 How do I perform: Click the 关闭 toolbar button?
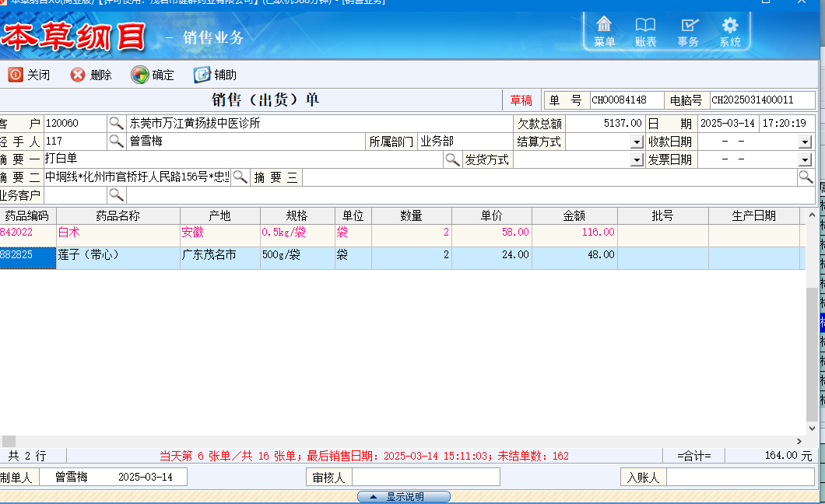[x=29, y=75]
